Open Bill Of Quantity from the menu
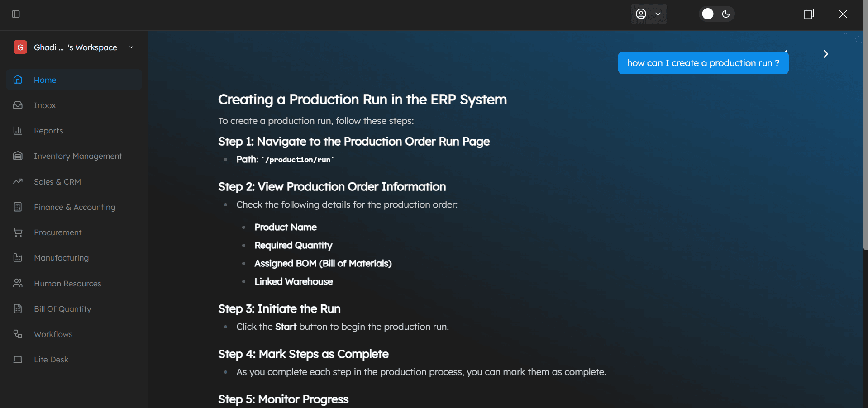 [x=62, y=308]
